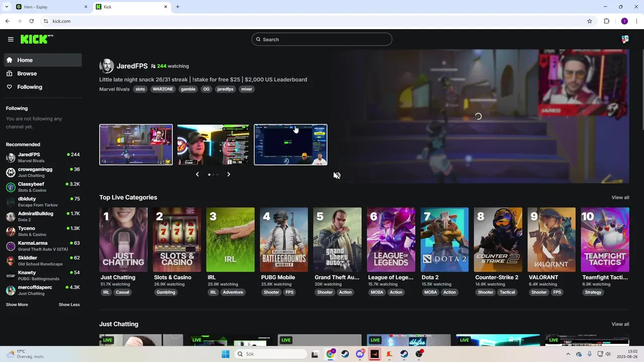Open KarmaLarma avatar in Recommended list
644x362 pixels.
11,246
